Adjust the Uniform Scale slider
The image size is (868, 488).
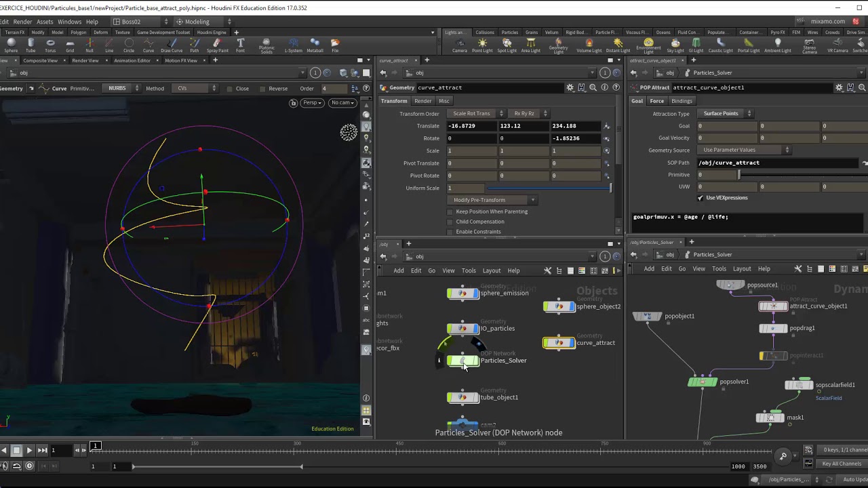tap(549, 188)
